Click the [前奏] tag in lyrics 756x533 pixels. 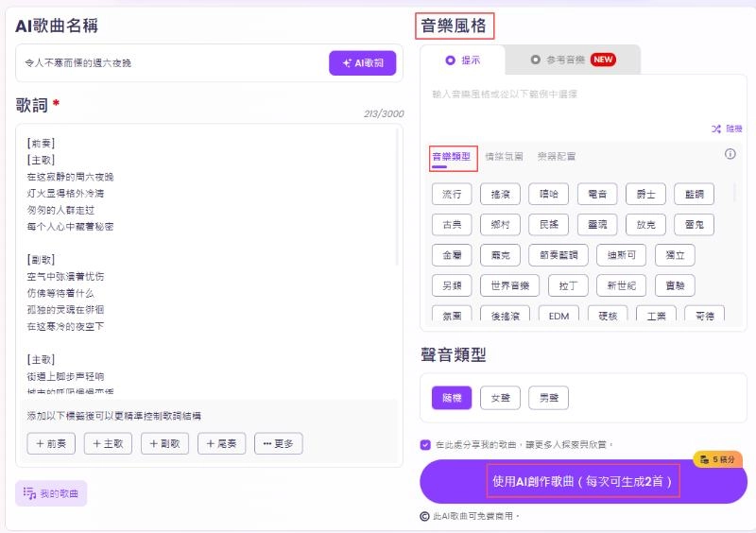click(x=41, y=144)
